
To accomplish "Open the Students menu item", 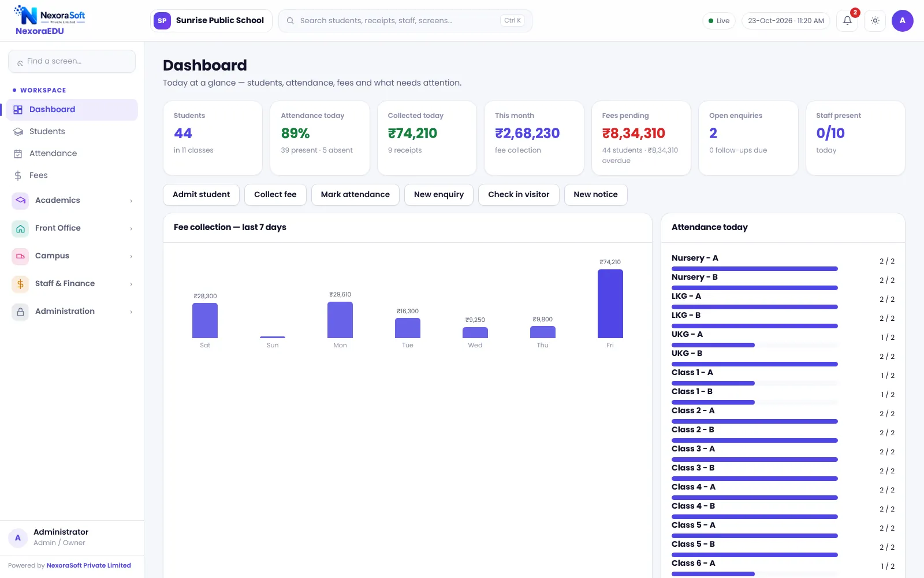I will [x=72, y=132].
